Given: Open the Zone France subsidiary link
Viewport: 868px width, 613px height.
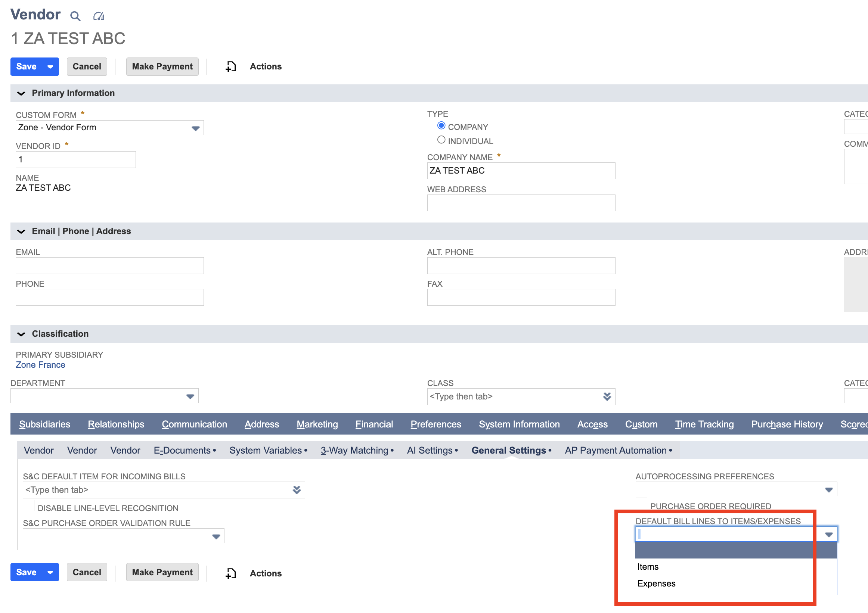Looking at the screenshot, I should [40, 365].
